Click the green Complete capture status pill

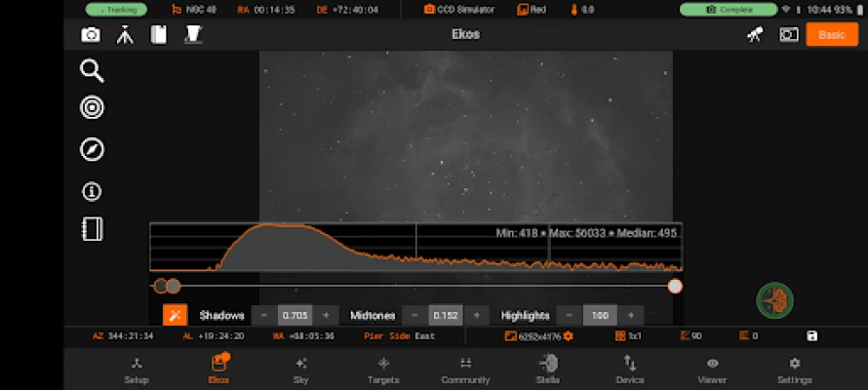point(729,10)
